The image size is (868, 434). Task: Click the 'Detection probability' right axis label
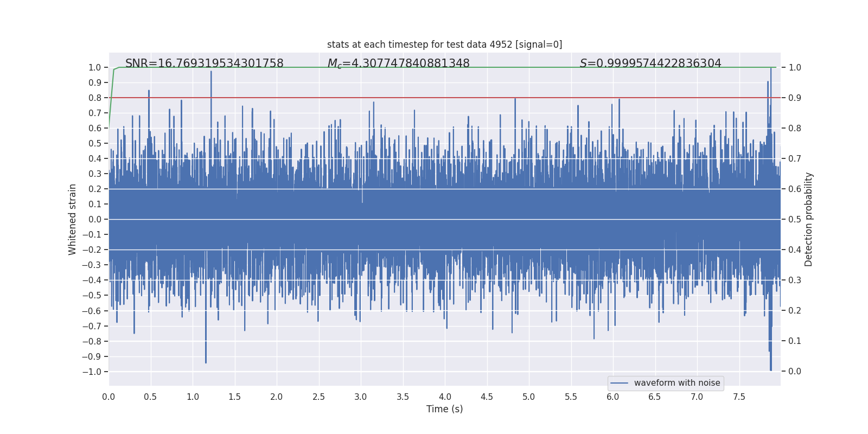[809, 219]
